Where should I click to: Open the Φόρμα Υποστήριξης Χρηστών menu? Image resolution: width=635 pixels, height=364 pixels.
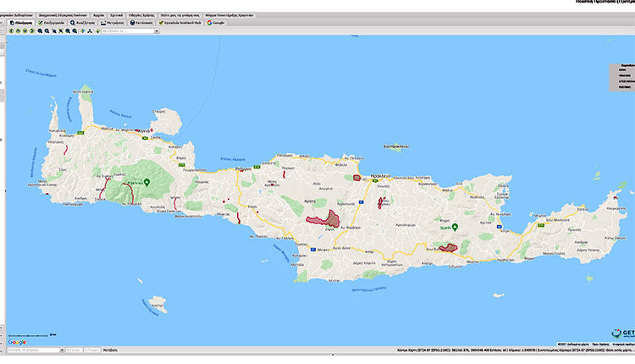coord(229,15)
